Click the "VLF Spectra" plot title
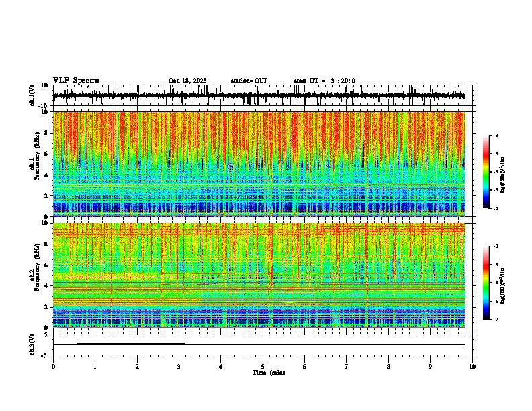The height and width of the screenshot is (411, 532). pos(76,81)
